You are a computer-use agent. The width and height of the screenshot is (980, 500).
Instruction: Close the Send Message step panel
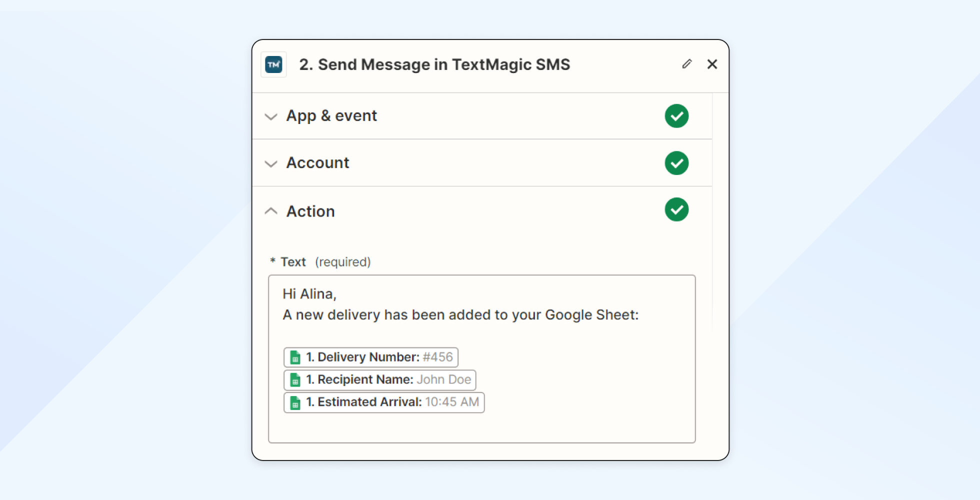pyautogui.click(x=712, y=64)
